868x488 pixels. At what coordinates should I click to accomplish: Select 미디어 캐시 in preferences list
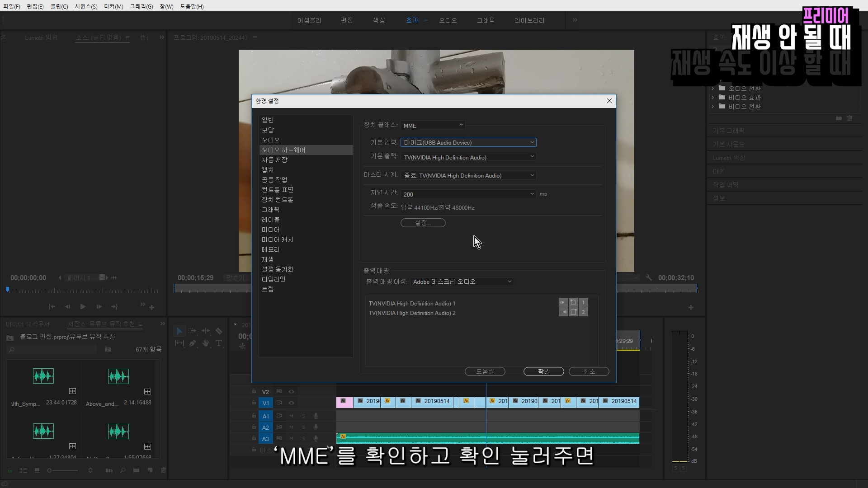278,239
